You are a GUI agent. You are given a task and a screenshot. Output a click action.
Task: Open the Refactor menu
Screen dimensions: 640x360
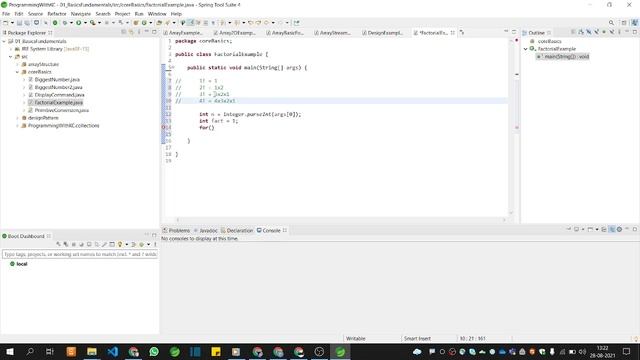pos(57,14)
